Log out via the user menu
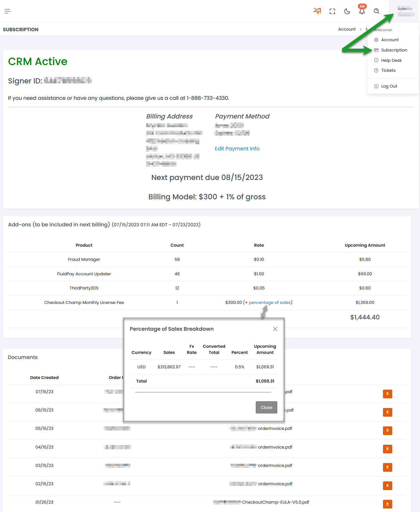 point(389,86)
